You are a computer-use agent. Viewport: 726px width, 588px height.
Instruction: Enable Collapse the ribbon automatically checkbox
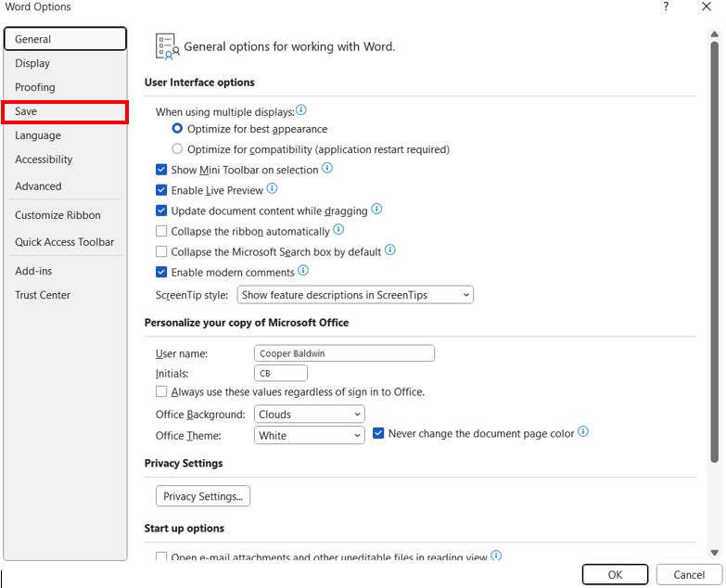(x=161, y=231)
